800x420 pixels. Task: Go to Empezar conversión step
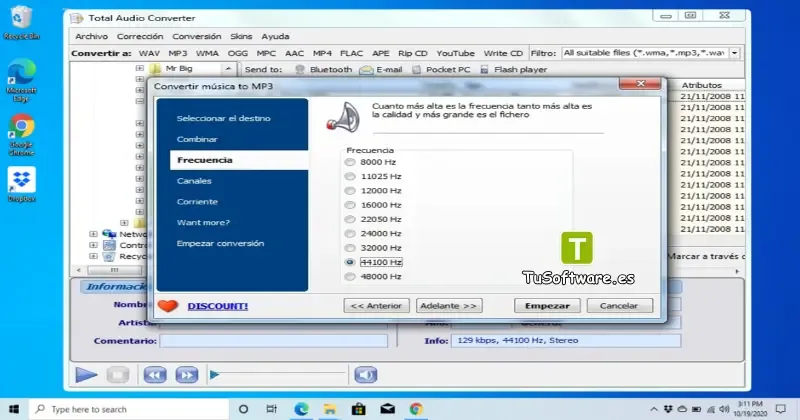220,244
